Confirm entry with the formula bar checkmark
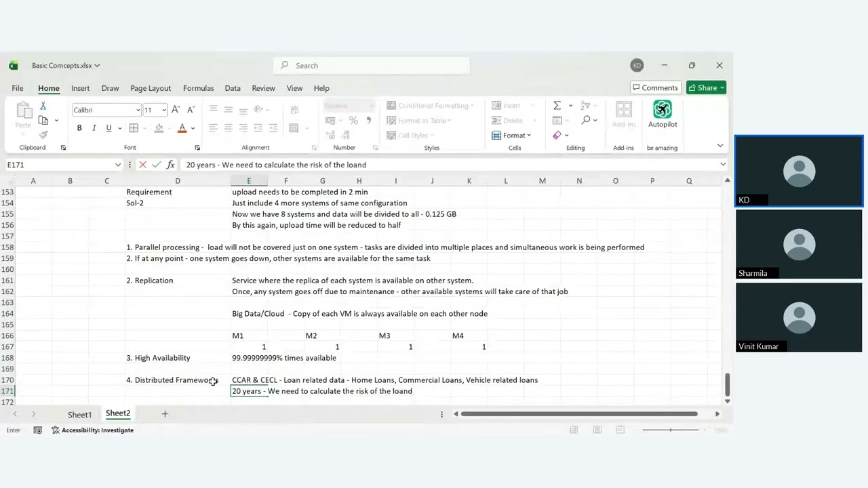The height and width of the screenshot is (488, 868). point(157,165)
